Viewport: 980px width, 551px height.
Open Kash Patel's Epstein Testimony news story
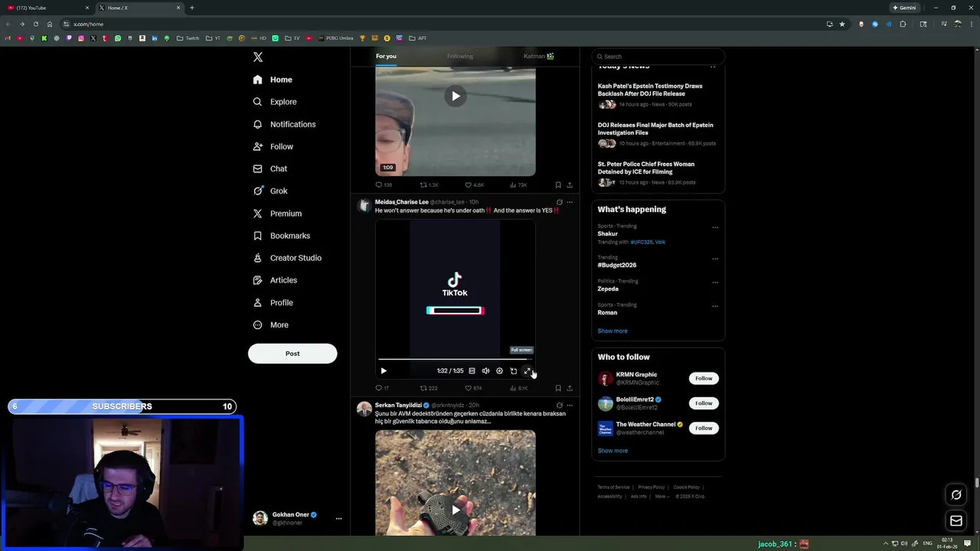tap(650, 90)
